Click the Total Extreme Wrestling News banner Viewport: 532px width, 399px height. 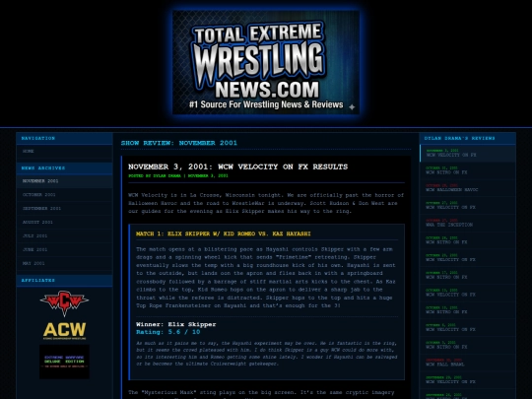[x=266, y=62]
